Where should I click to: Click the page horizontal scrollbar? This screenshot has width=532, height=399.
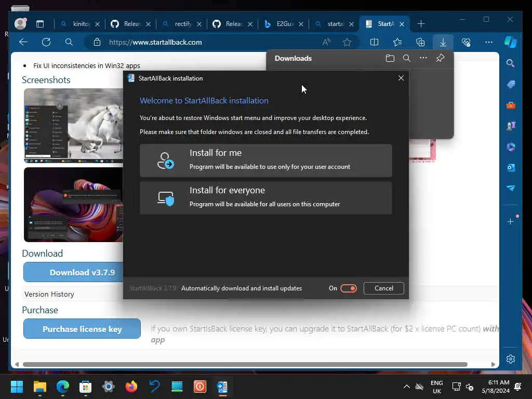click(x=245, y=364)
